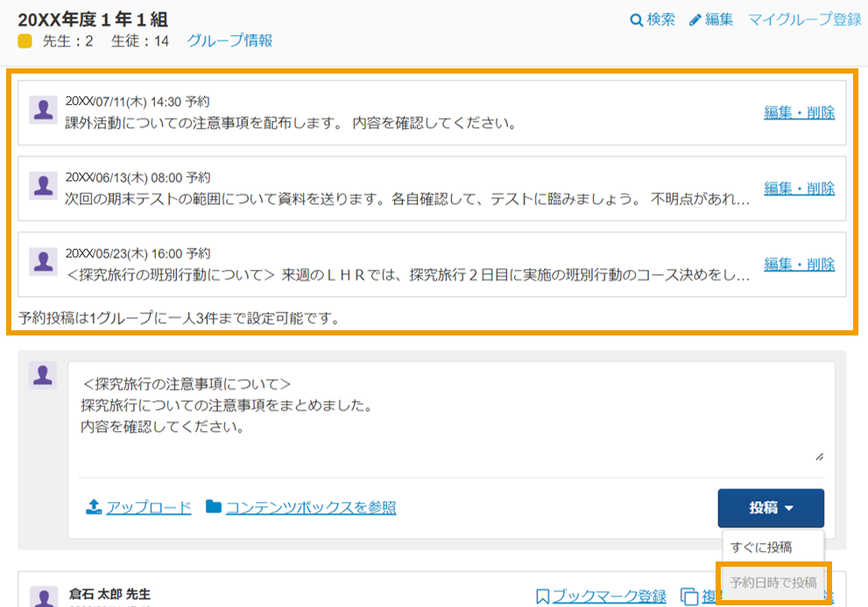The width and height of the screenshot is (868, 607).
Task: Open the コンテンツボックスを参照 link
Action: coord(311,507)
